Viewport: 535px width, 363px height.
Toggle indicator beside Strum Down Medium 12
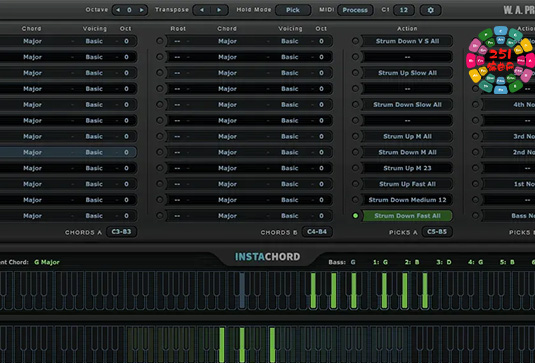click(355, 200)
